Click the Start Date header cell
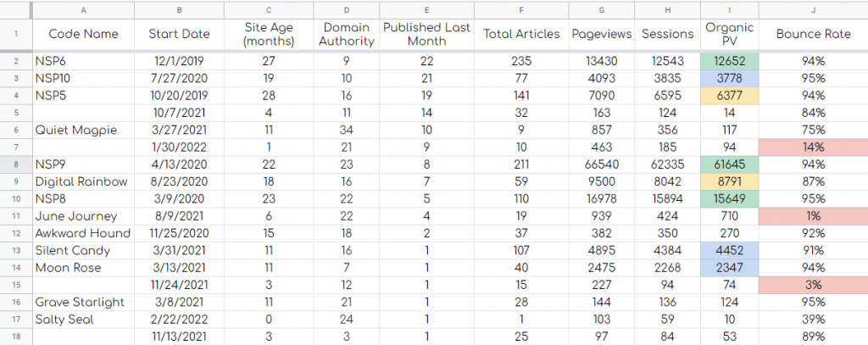 click(x=179, y=34)
